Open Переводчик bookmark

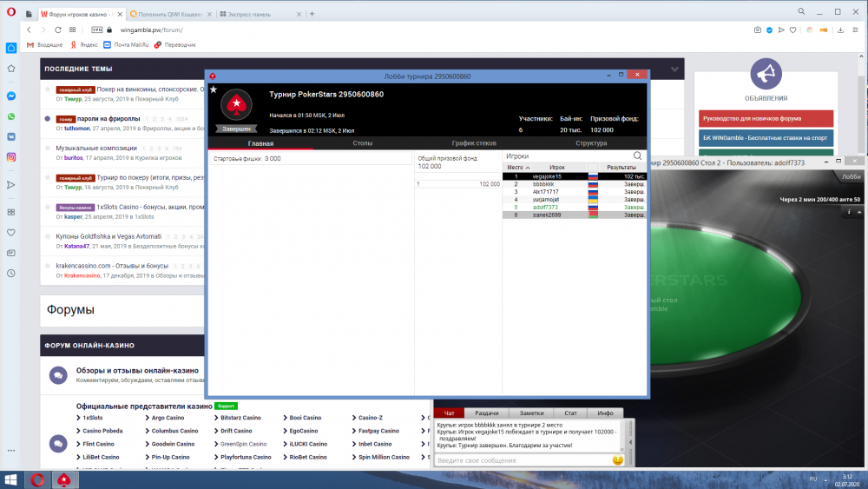(x=175, y=45)
